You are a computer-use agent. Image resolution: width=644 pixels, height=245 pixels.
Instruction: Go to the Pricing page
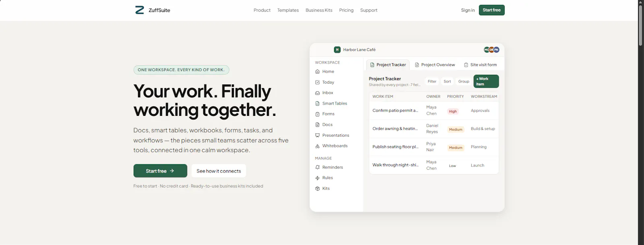tap(346, 10)
